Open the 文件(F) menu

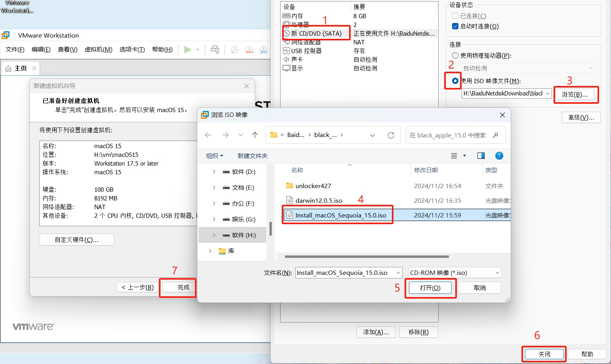(15, 50)
